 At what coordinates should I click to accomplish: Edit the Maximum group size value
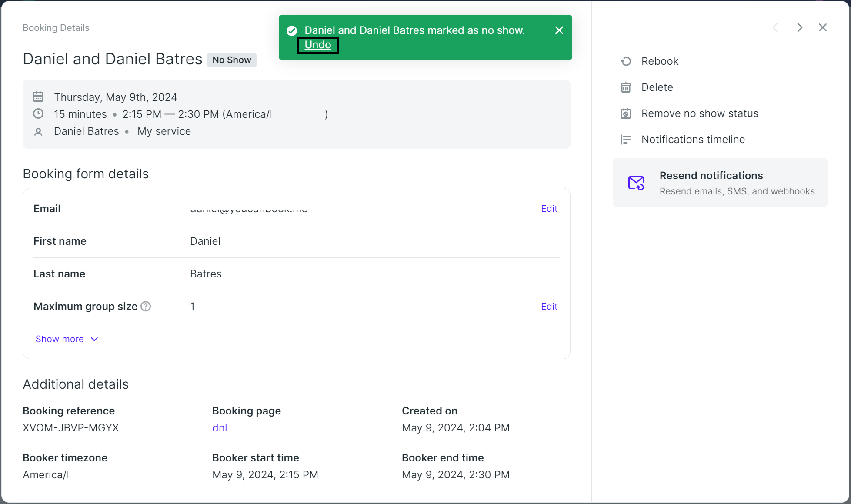point(549,307)
